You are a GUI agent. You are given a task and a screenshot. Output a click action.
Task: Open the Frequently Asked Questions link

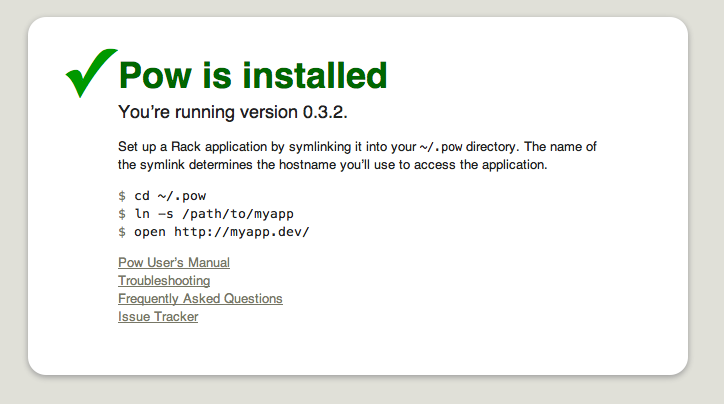pos(200,298)
